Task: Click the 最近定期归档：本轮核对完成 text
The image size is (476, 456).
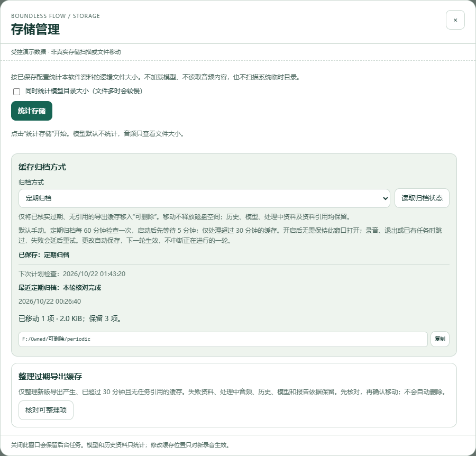Action: tap(60, 287)
